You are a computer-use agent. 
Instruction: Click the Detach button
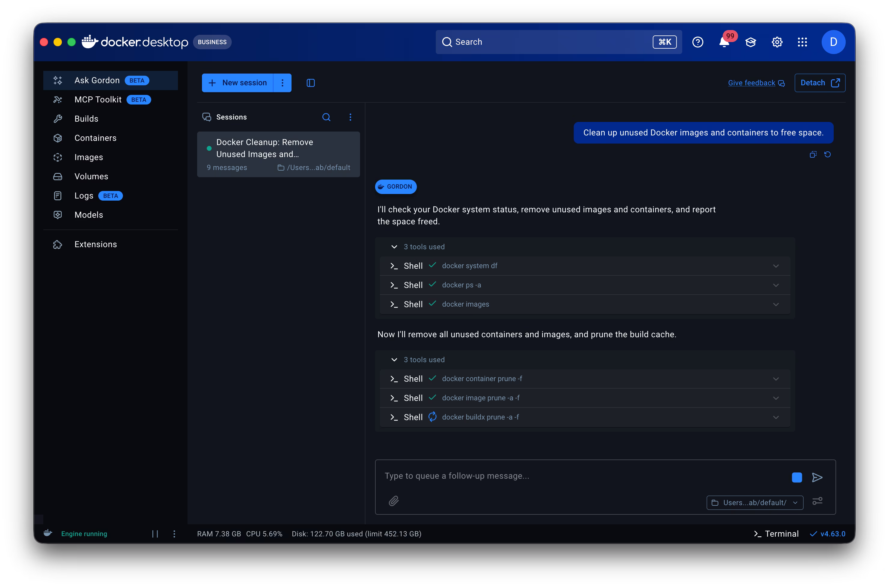pyautogui.click(x=820, y=83)
